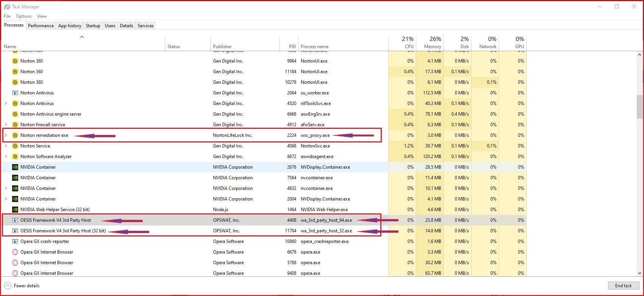
Task: Click the Norton remediation exe icon
Action: click(15, 135)
